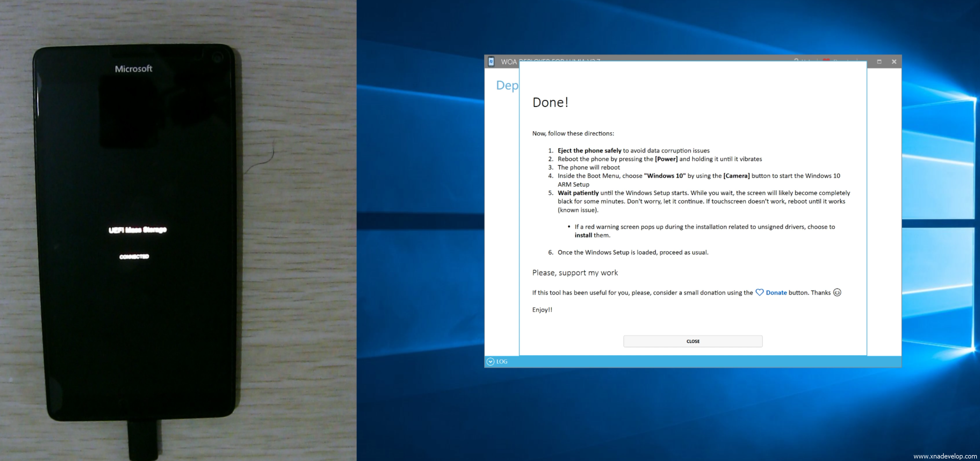Click the blue Donate link text
The height and width of the screenshot is (461, 980).
click(776, 293)
